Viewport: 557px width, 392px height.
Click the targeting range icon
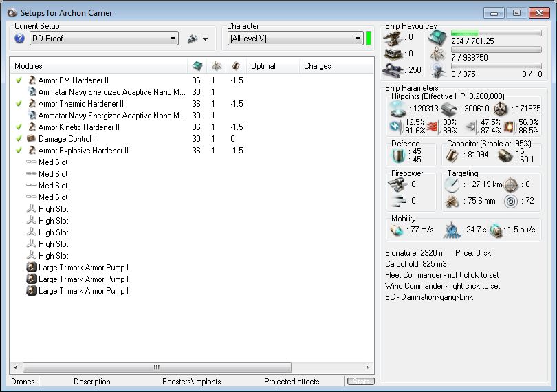[452, 184]
